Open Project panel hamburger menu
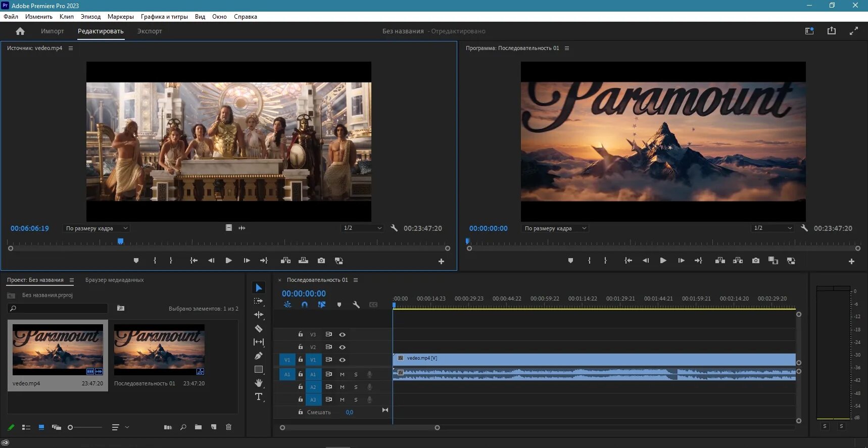Screen dimensions: 868x448 [72, 280]
